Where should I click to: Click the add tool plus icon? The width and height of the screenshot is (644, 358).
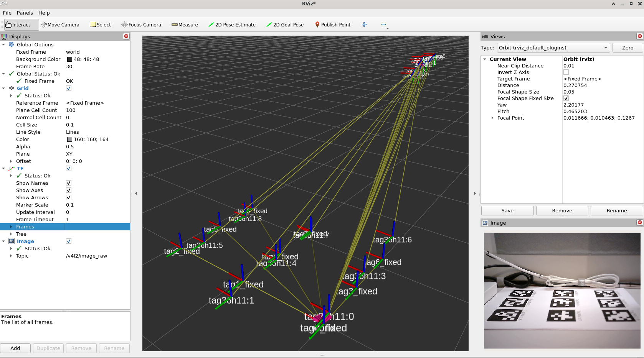pyautogui.click(x=364, y=25)
